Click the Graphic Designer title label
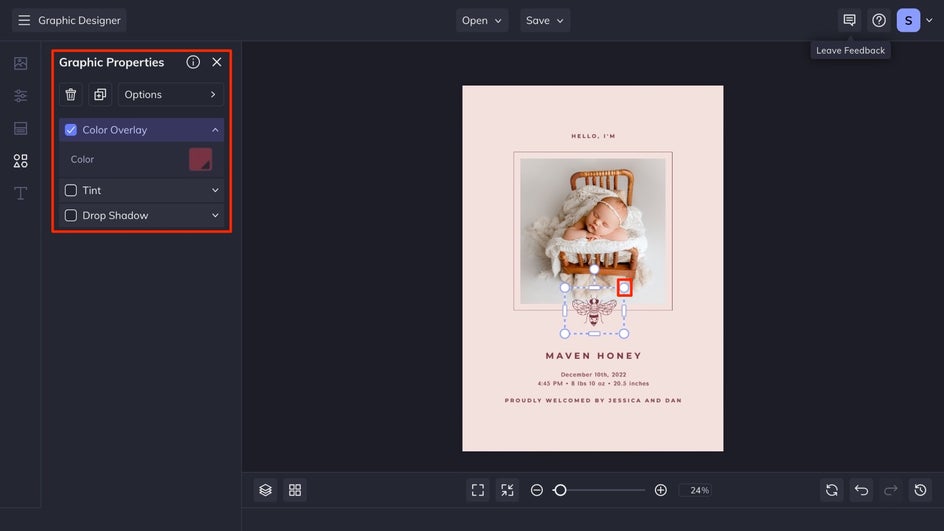The width and height of the screenshot is (944, 531). (79, 20)
